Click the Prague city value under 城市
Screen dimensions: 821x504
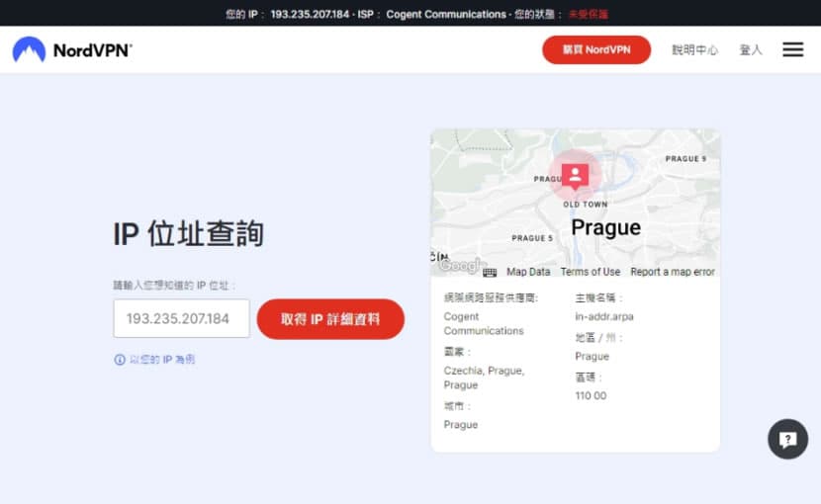point(460,425)
